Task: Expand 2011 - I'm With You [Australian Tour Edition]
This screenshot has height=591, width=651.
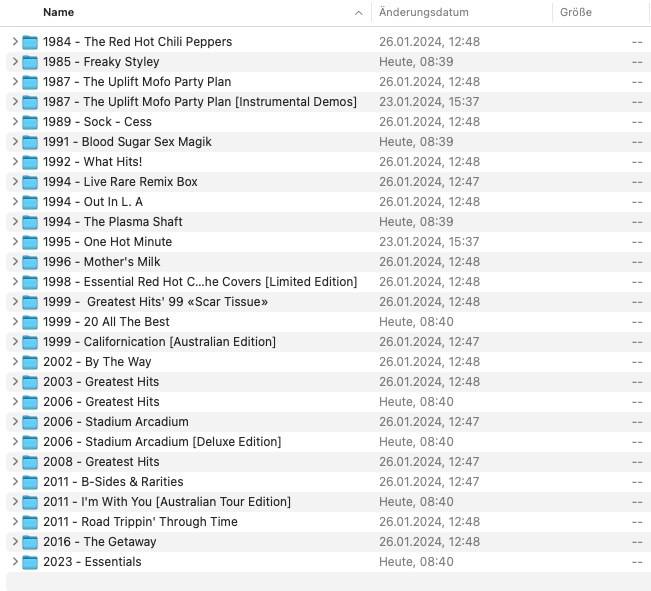Action: (x=15, y=501)
